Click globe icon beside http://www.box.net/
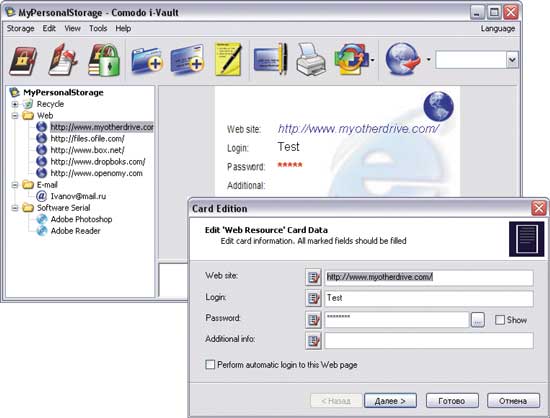Screen dimensions: 550x418 [x=41, y=150]
